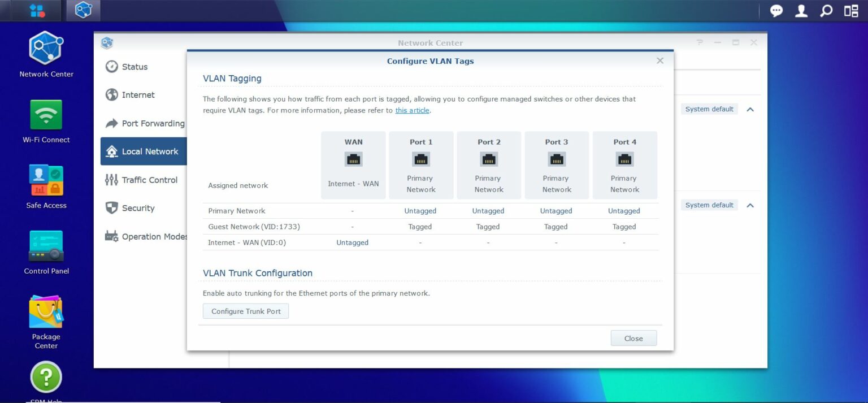Click Untagged cell under Port 1
868x403 pixels.
[x=420, y=211]
